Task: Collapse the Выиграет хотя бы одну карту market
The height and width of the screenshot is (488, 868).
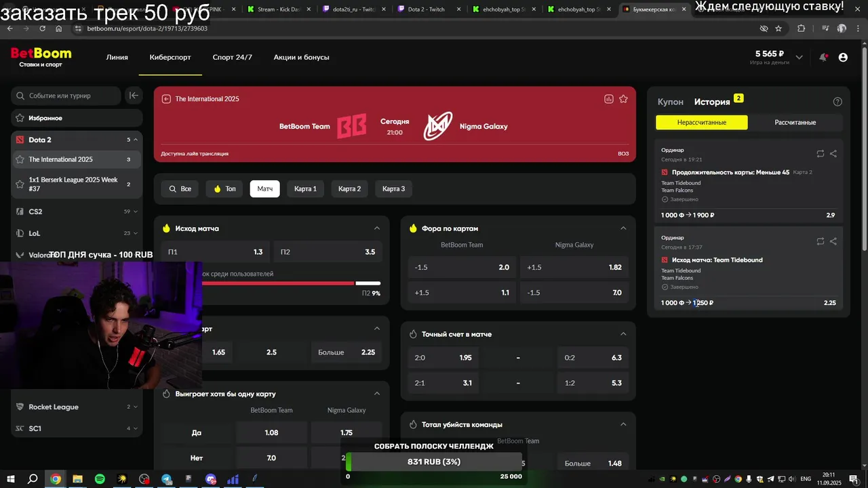Action: [377, 394]
